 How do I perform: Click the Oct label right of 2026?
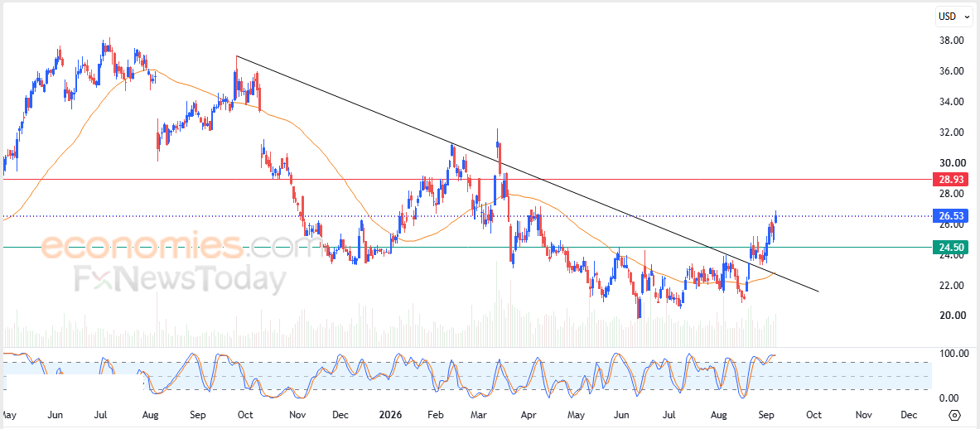click(x=813, y=415)
